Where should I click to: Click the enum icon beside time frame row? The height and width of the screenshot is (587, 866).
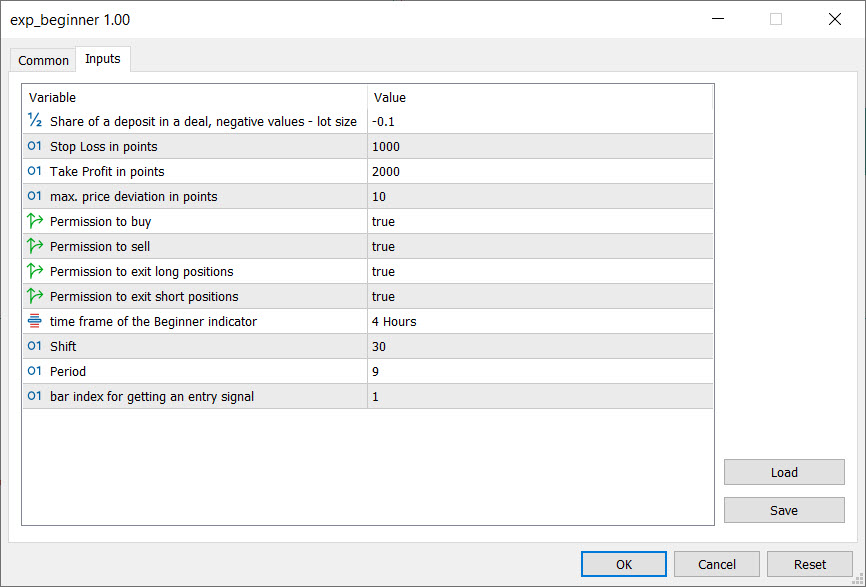click(35, 321)
